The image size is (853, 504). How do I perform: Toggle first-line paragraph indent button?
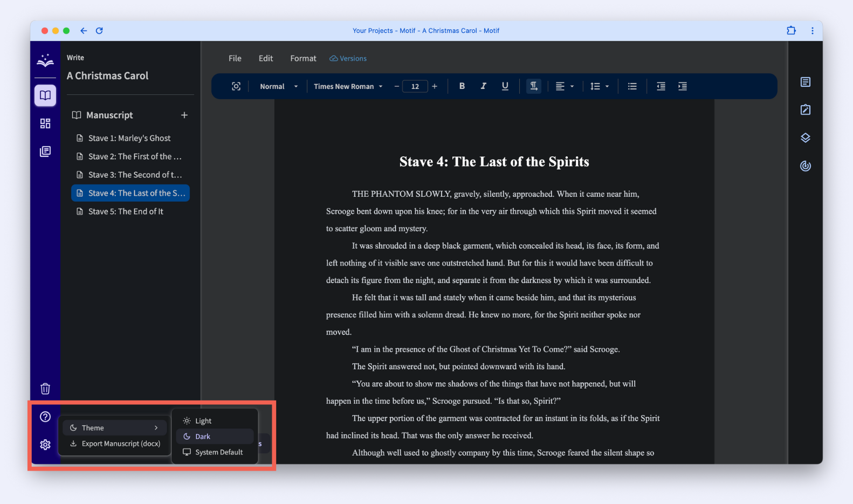(534, 86)
